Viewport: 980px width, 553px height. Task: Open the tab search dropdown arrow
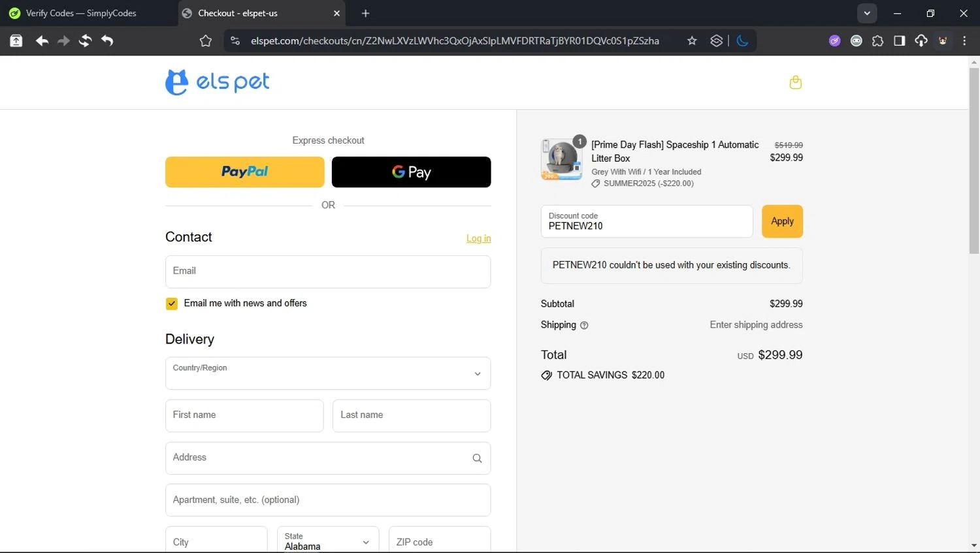pyautogui.click(x=867, y=13)
